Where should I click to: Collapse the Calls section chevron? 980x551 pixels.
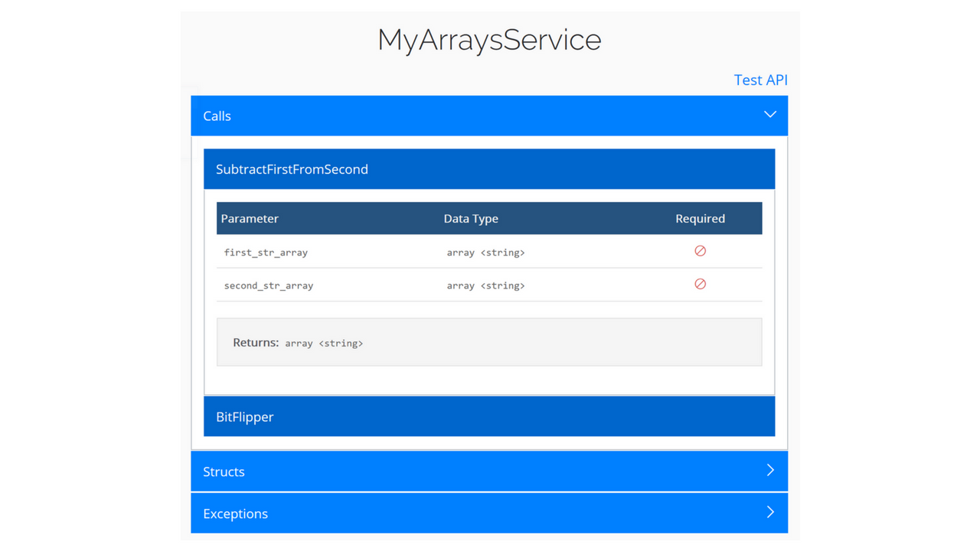point(770,115)
